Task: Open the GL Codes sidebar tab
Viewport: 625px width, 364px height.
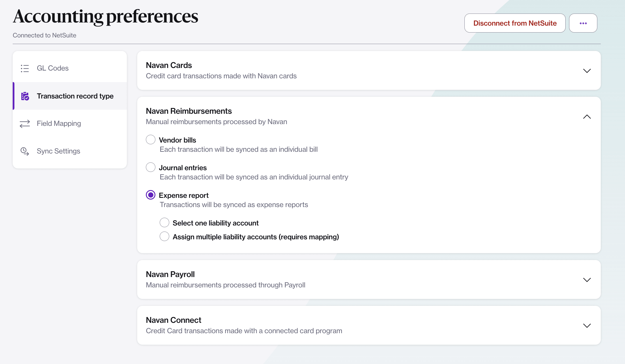Action: point(70,68)
